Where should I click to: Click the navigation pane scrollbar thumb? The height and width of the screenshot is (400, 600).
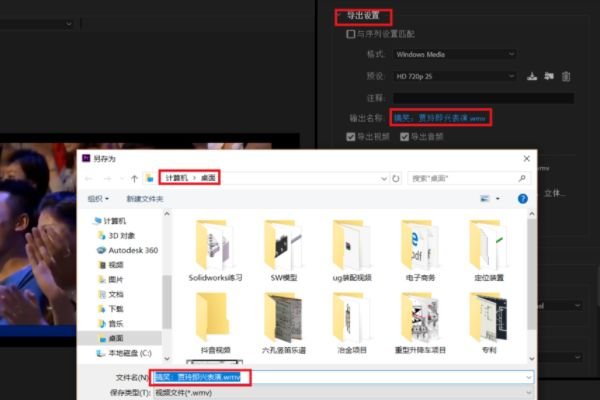point(166,302)
